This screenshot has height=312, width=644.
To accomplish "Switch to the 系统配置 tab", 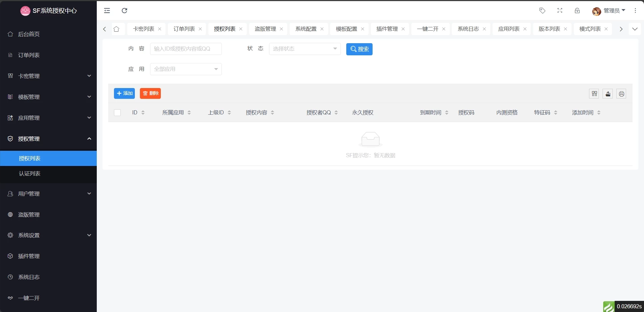I will pyautogui.click(x=306, y=29).
